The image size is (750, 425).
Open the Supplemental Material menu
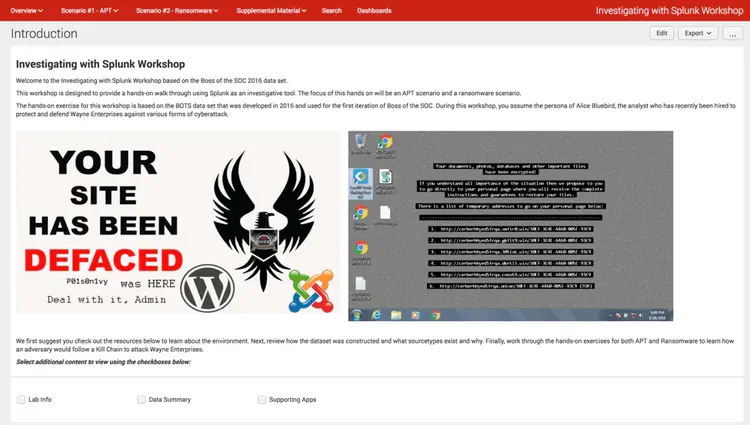click(x=274, y=10)
